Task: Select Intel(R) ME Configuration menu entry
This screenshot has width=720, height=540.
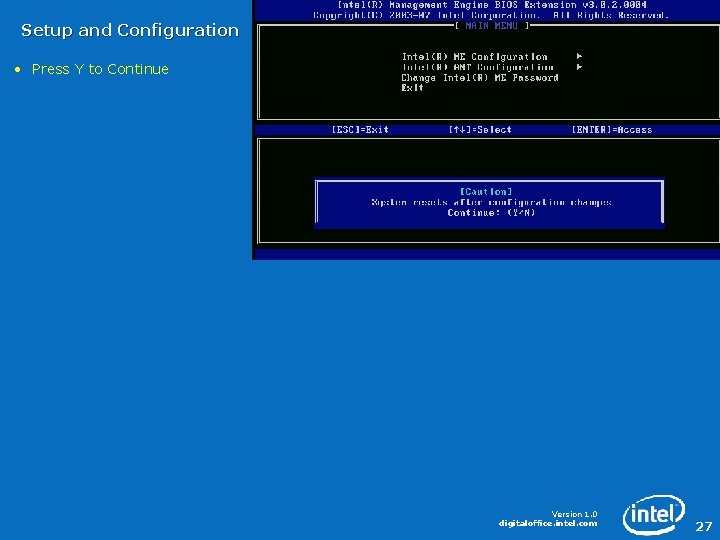Action: [474, 57]
